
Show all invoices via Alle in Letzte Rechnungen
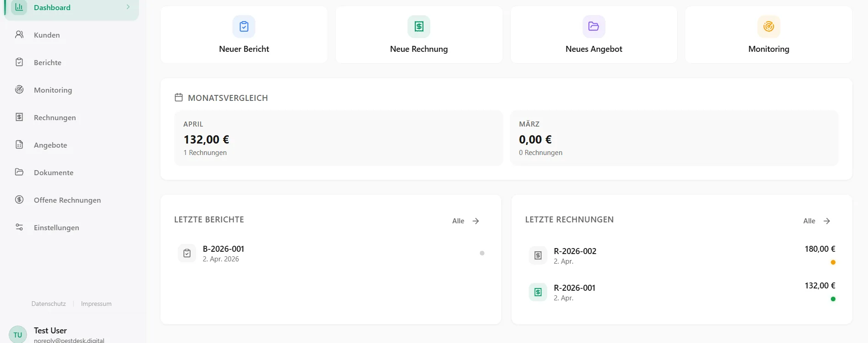(x=809, y=221)
